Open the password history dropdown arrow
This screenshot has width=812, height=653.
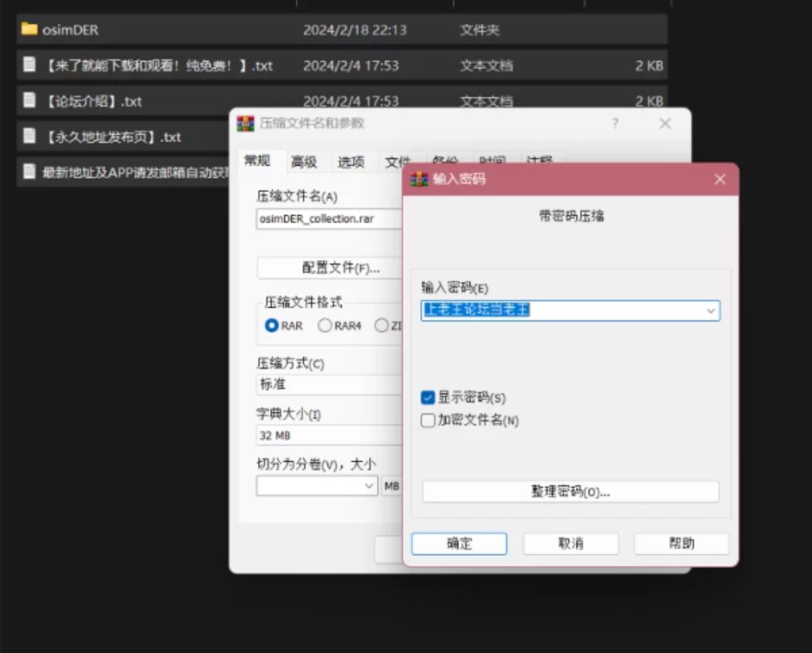(x=710, y=310)
